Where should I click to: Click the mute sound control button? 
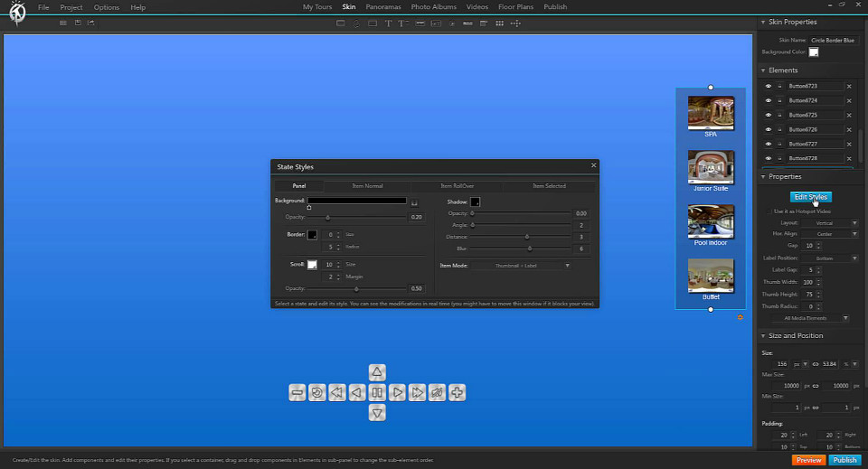pos(438,392)
